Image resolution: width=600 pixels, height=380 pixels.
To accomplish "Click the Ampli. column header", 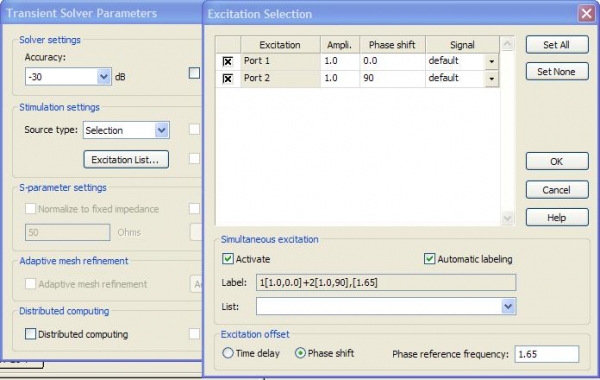I will click(x=340, y=45).
